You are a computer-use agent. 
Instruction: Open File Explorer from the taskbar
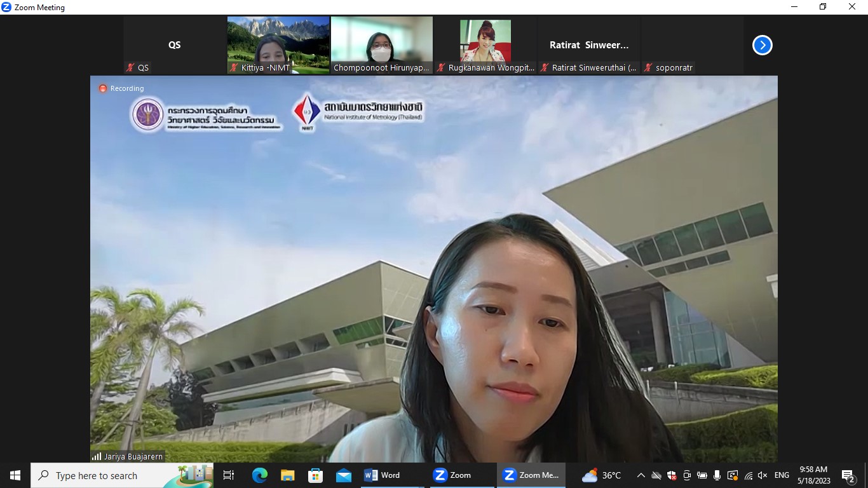click(287, 475)
